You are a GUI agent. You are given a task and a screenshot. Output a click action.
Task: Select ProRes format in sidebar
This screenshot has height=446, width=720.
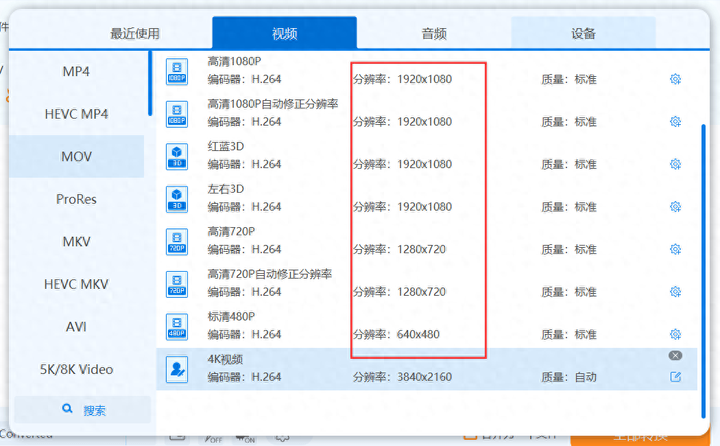(x=76, y=199)
